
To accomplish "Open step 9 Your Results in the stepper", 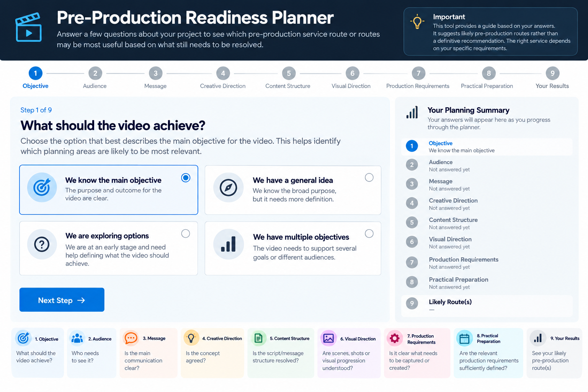I will point(552,78).
